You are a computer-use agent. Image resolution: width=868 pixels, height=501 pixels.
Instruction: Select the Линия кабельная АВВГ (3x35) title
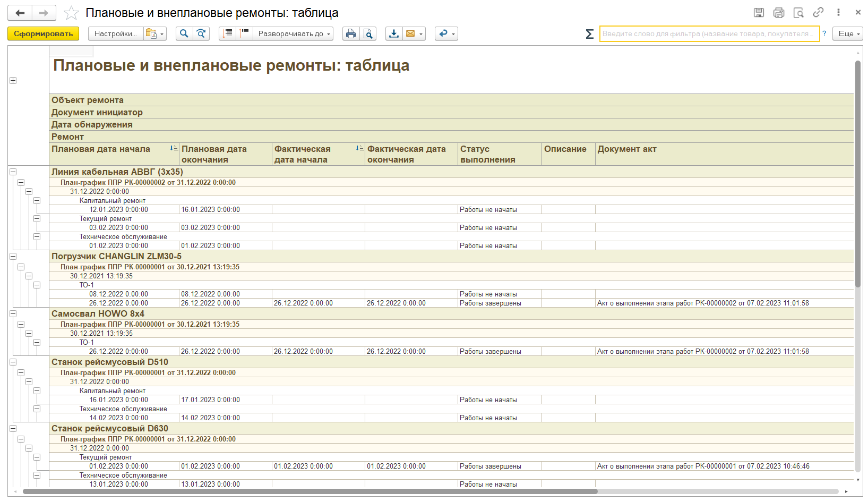point(117,172)
